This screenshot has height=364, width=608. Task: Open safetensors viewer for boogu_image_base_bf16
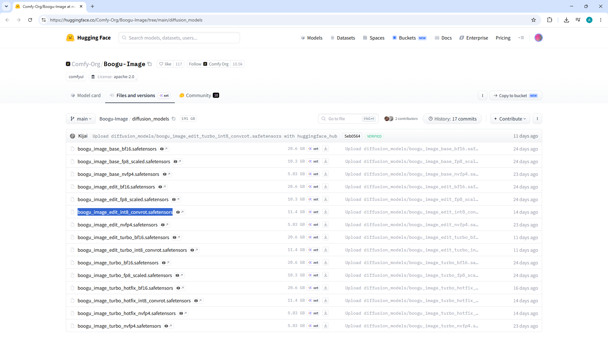tap(163, 149)
